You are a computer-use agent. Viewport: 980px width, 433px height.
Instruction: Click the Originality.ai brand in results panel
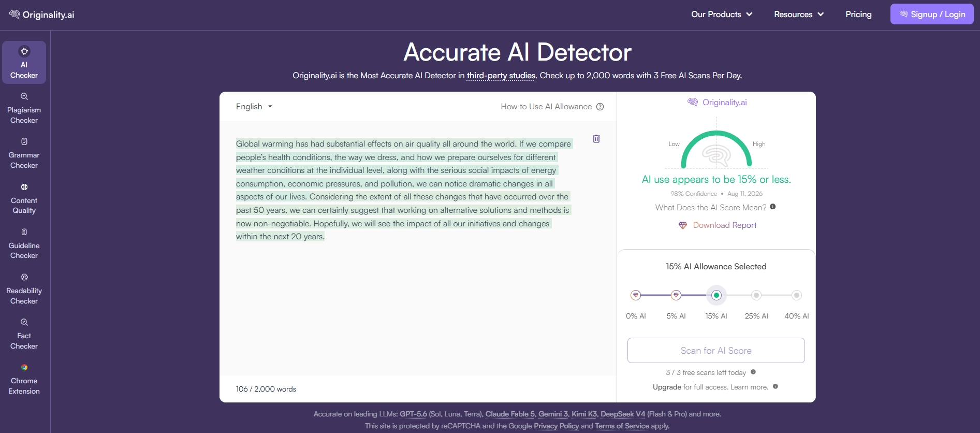pos(716,102)
